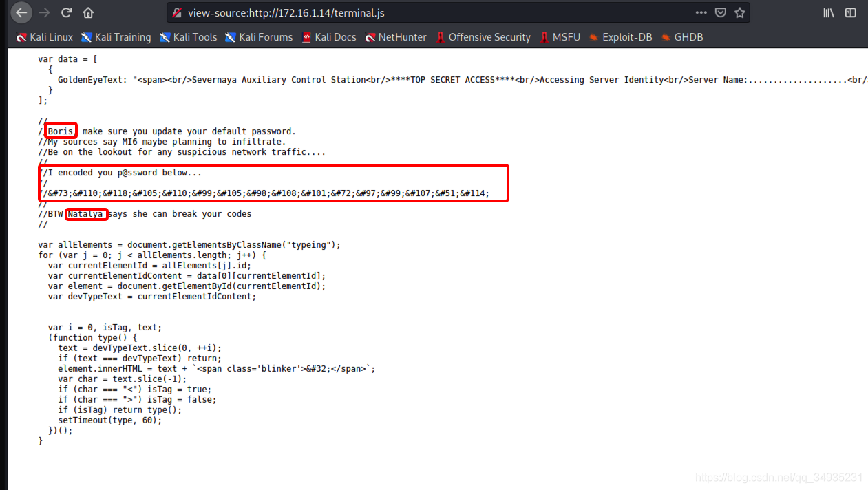The image size is (868, 490).
Task: Click the '(function type() {' line
Action: [92, 338]
